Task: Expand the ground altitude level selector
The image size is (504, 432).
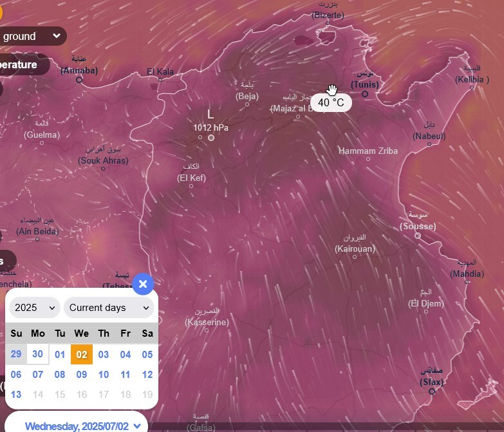Action: [x=31, y=36]
